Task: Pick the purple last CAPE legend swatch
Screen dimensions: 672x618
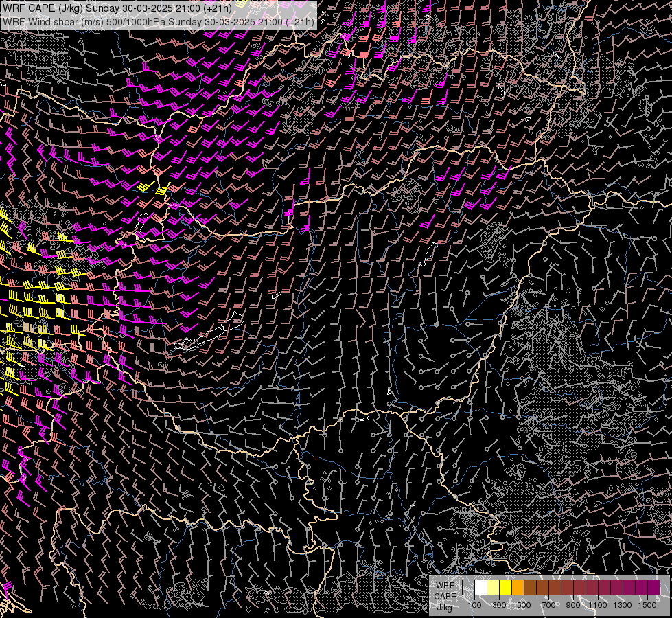Action: coord(653,587)
